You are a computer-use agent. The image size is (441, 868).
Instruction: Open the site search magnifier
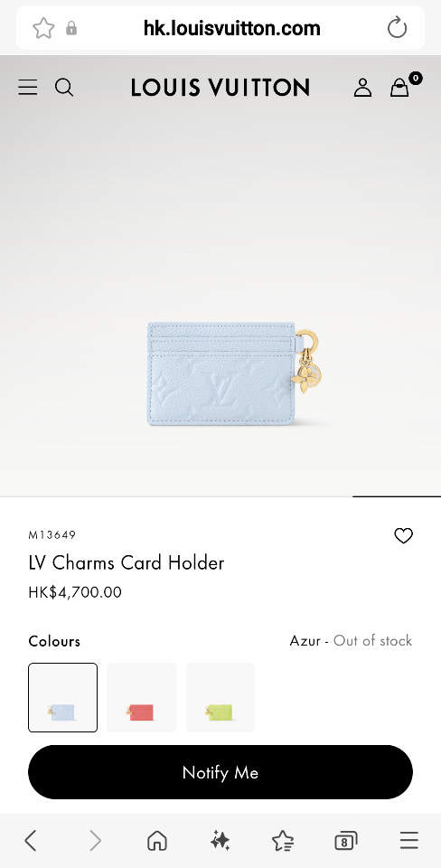(64, 88)
